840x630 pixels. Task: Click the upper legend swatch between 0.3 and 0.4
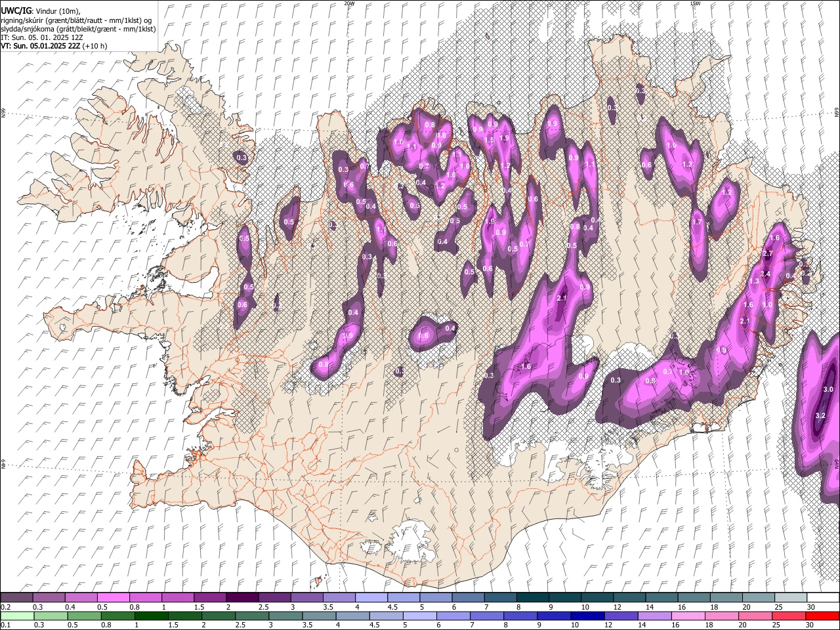point(49,597)
